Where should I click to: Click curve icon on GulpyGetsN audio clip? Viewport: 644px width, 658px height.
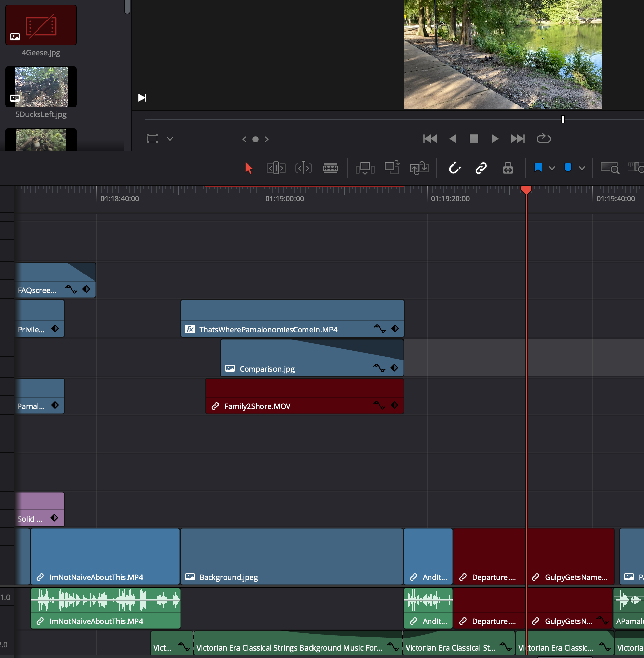point(603,620)
